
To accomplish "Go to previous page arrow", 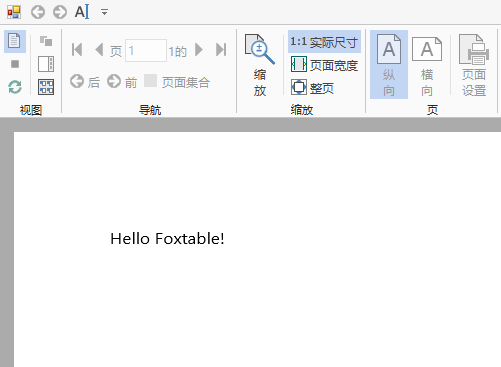I will pos(99,50).
